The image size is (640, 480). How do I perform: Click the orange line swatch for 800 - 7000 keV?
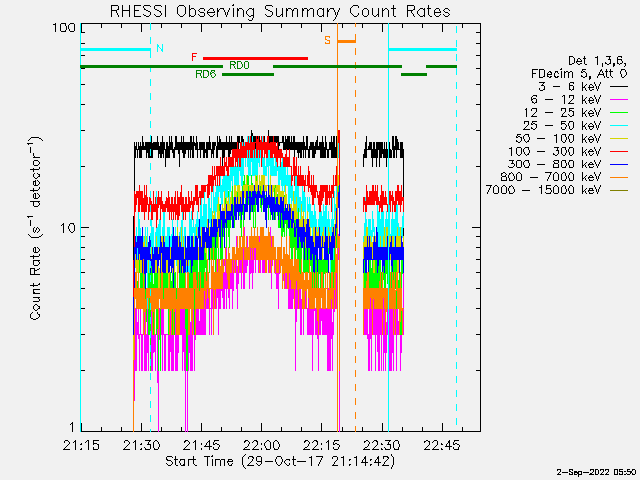coord(619,178)
